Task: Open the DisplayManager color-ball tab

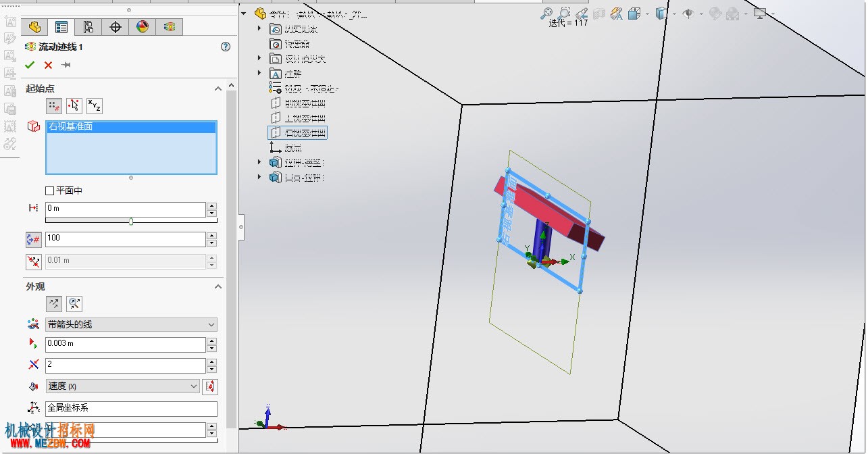Action: 143,27
